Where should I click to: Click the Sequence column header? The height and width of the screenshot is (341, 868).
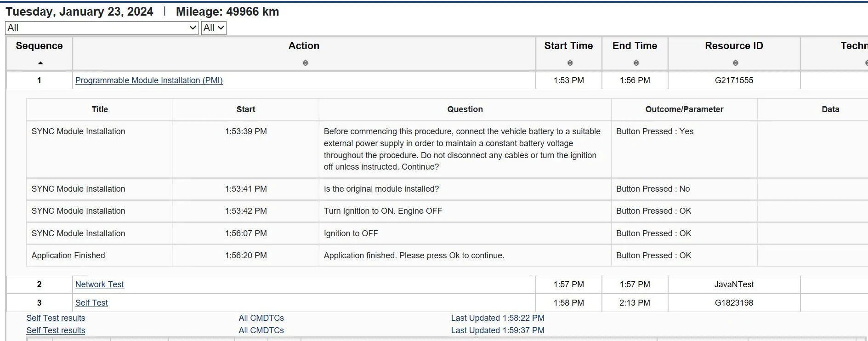pyautogui.click(x=39, y=46)
